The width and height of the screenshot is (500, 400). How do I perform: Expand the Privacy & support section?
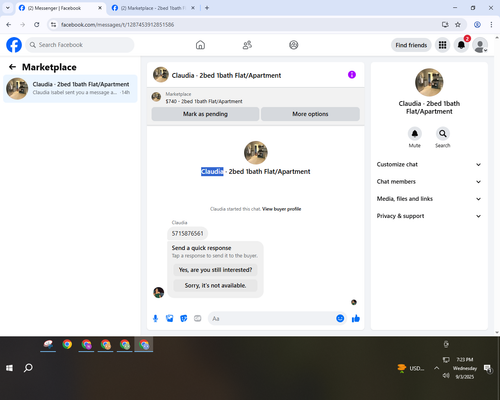[429, 216]
